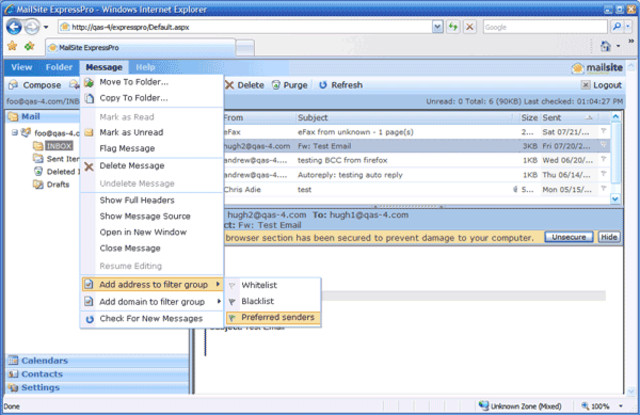Open the testing BCC from firefox message
640x415 pixels.
point(416,160)
